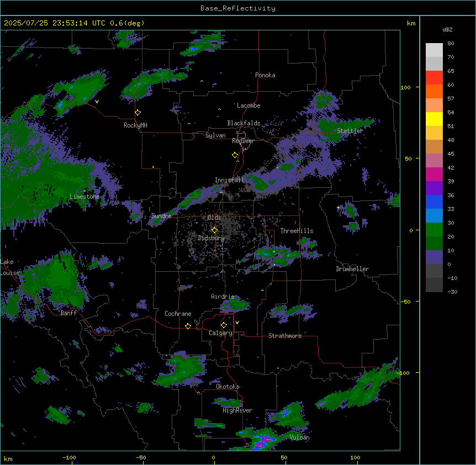Click the Olds label
The width and height of the screenshot is (476, 465).
pos(214,218)
